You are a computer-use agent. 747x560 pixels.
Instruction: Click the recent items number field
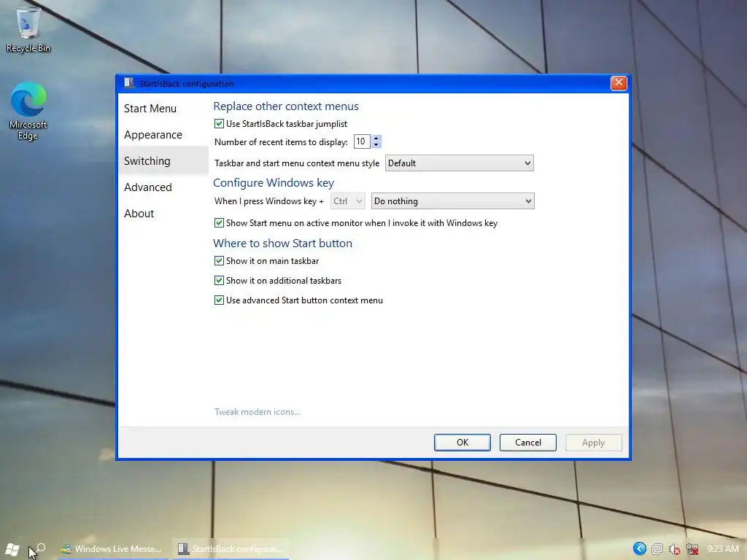[x=362, y=141]
